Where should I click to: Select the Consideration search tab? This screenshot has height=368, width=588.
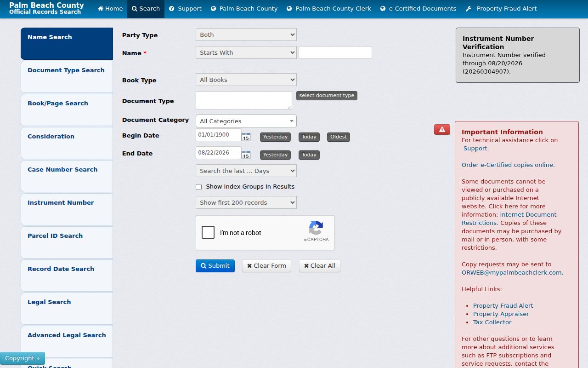[x=67, y=143]
